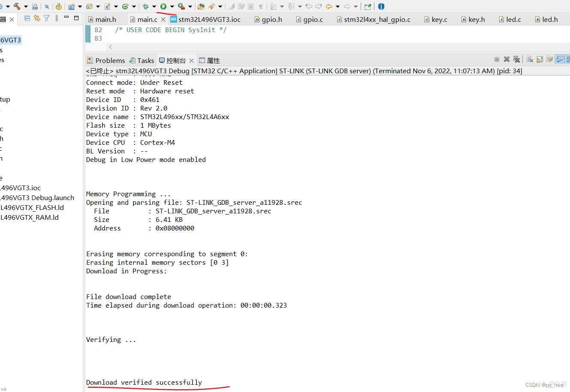The image size is (570, 392).
Task: Click the Search flashlight toolbar icon
Action: point(212,6)
